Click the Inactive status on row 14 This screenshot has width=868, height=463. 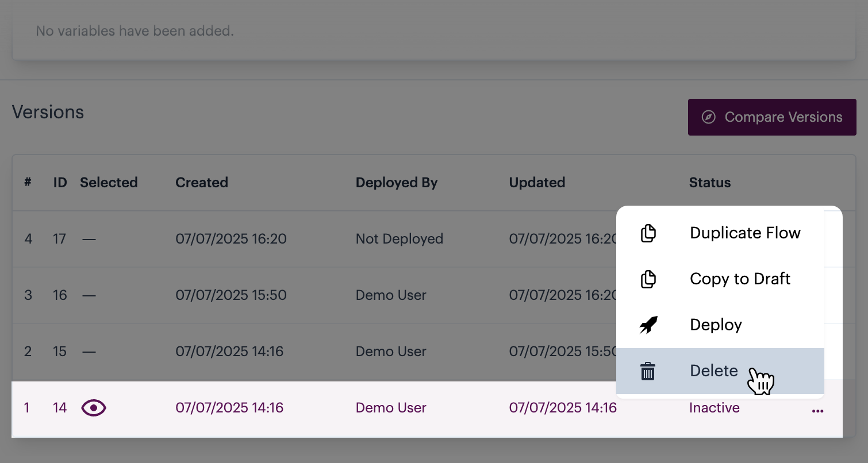pyautogui.click(x=714, y=408)
